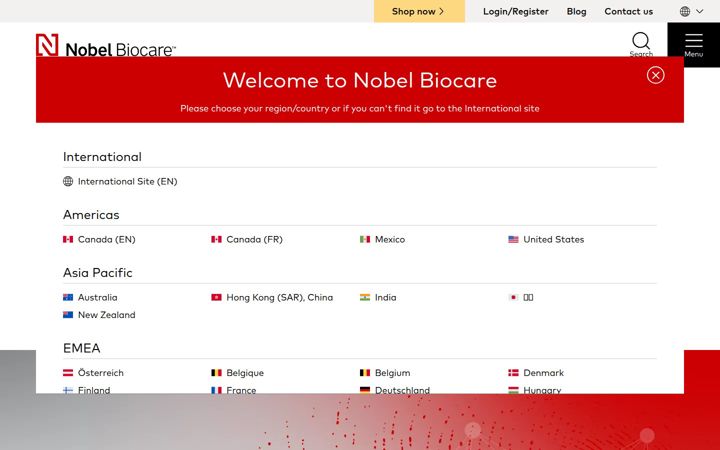Select United States region
The height and width of the screenshot is (450, 720).
tap(554, 239)
